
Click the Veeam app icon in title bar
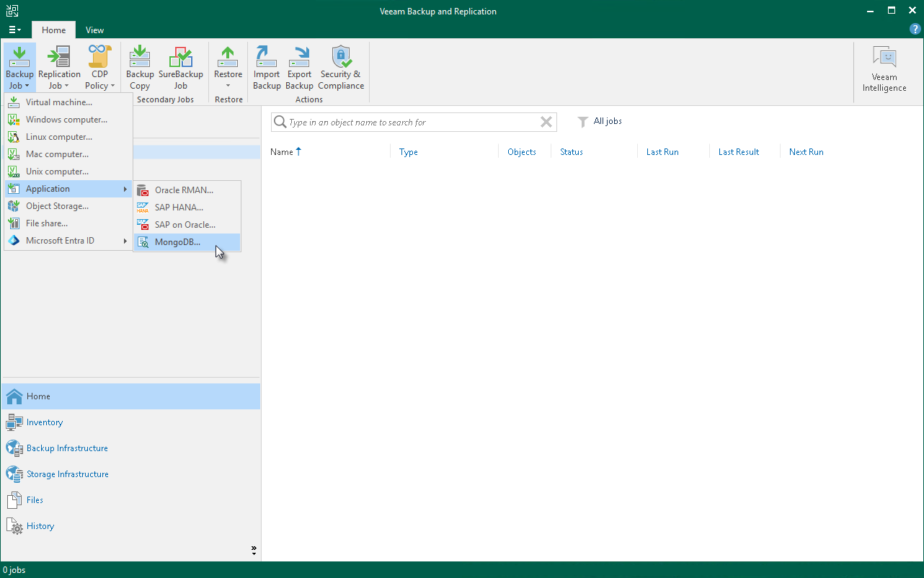(12, 11)
